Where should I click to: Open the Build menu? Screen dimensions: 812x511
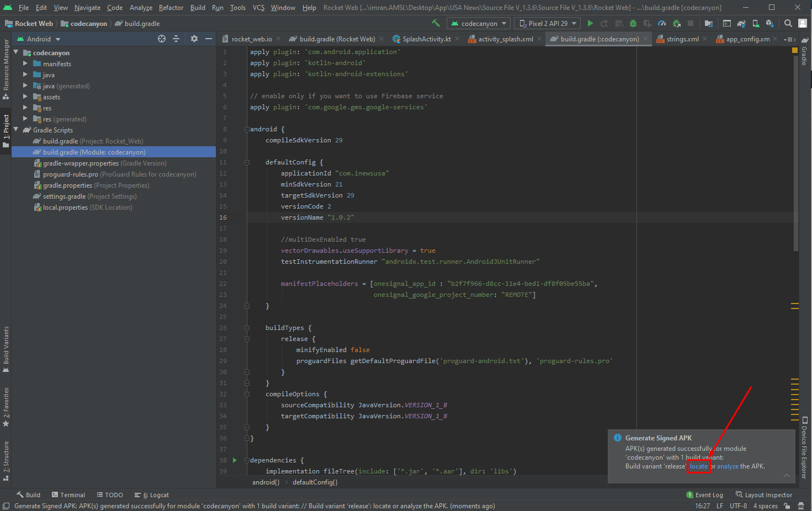(198, 7)
